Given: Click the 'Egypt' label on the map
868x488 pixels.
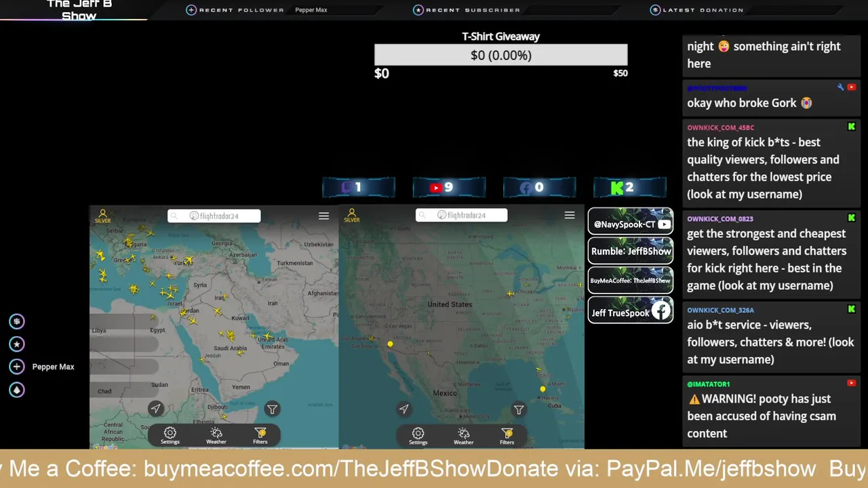Looking at the screenshot, I should (x=157, y=330).
